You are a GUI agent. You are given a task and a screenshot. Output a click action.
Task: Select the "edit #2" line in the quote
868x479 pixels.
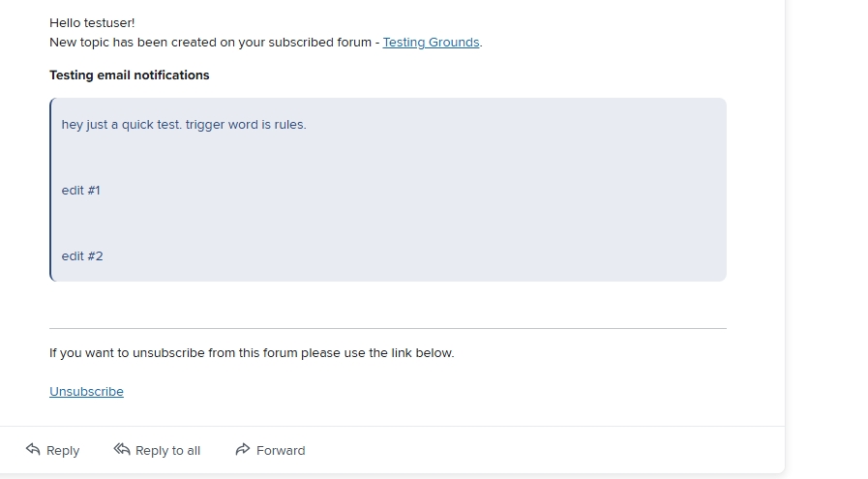(x=81, y=256)
